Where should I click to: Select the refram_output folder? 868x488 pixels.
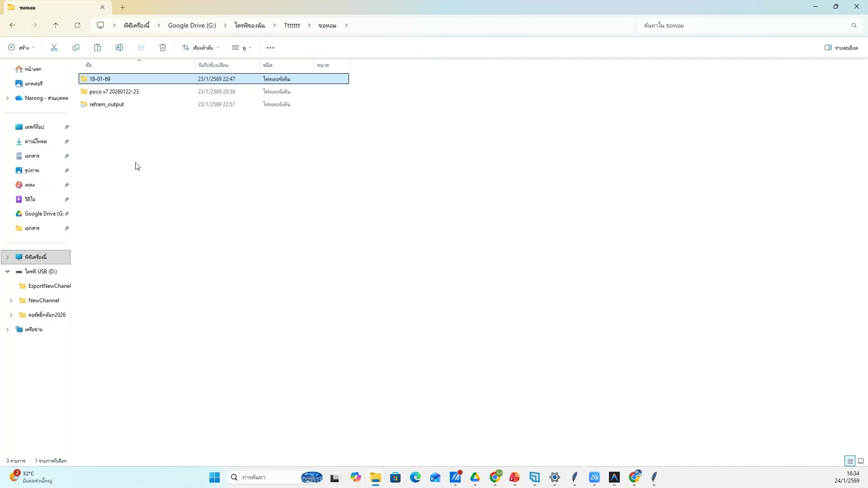107,104
